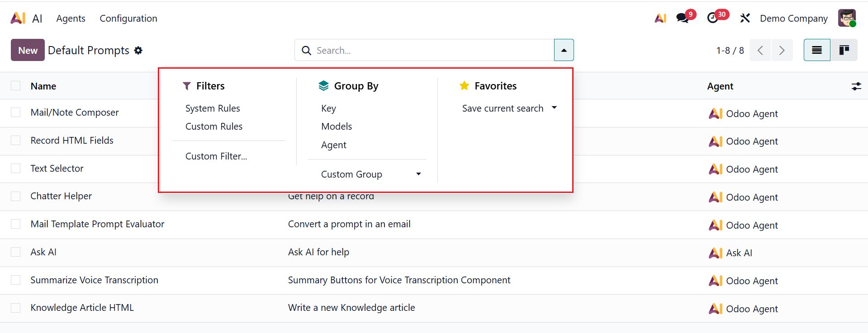Switch to the list view icon

(x=817, y=50)
